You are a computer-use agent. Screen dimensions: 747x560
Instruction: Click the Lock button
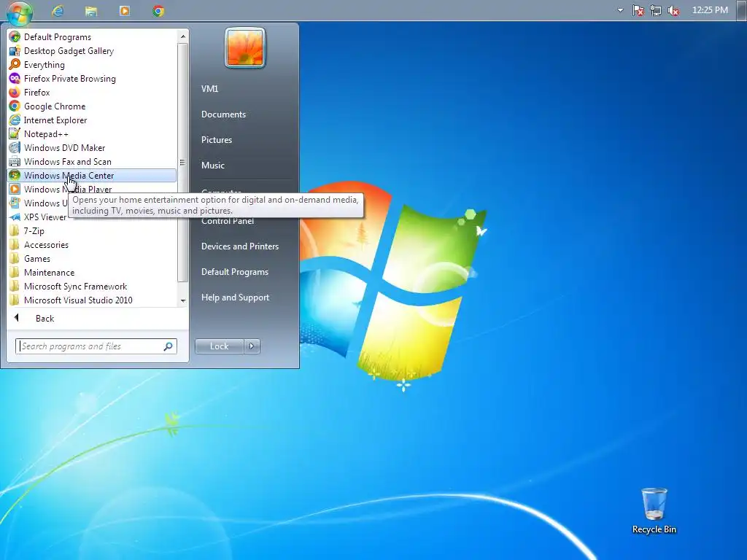[x=219, y=346]
